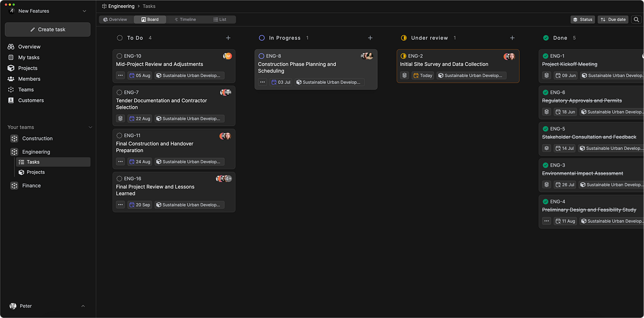Image resolution: width=644 pixels, height=318 pixels.
Task: Toggle the green done check on ENG-1
Action: coord(545,56)
